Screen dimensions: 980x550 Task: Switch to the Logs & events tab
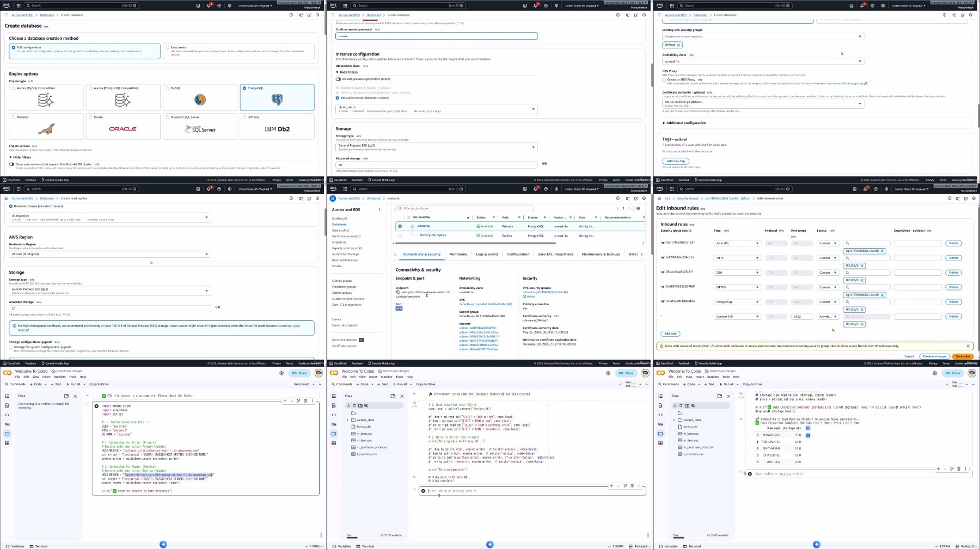pos(487,254)
